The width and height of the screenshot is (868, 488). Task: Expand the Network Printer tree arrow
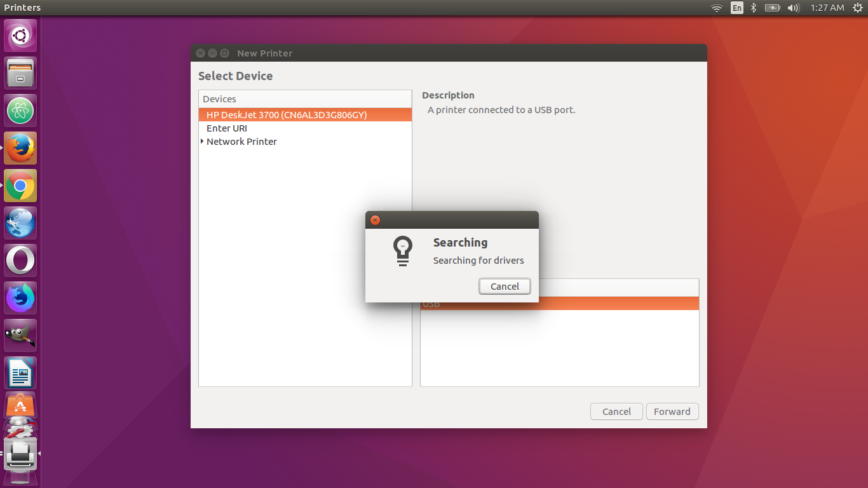pos(202,141)
